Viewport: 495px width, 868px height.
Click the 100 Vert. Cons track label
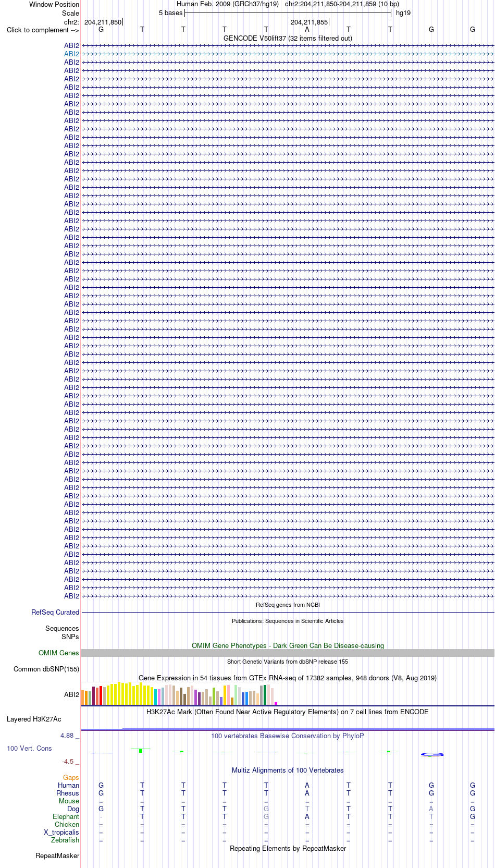(29, 749)
